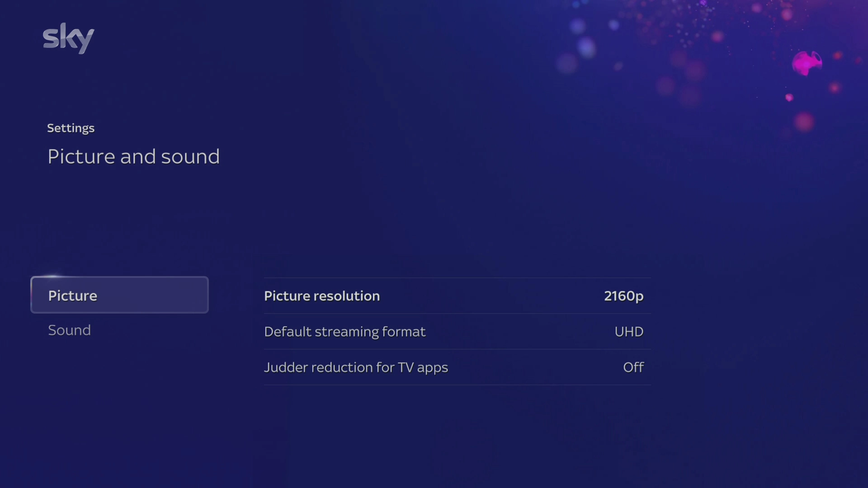The image size is (868, 488).
Task: Click the lavender bokeh orb near the top
Action: [x=586, y=47]
